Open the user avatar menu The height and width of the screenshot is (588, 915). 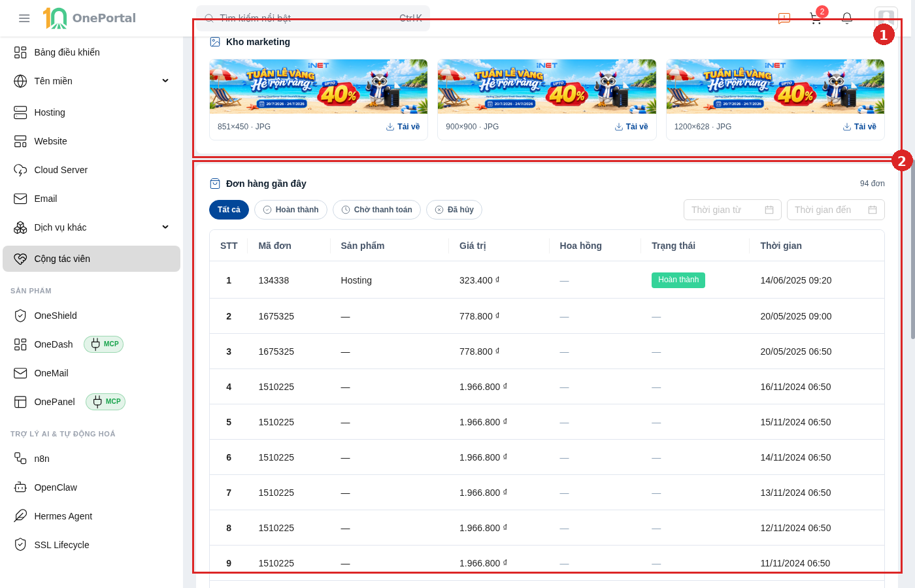pos(886,18)
